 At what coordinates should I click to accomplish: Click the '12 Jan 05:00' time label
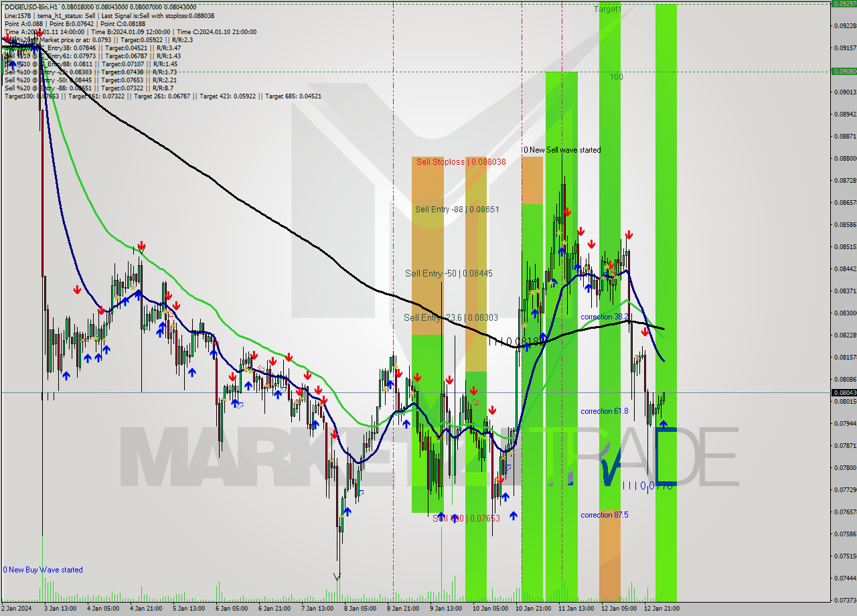[x=618, y=609]
